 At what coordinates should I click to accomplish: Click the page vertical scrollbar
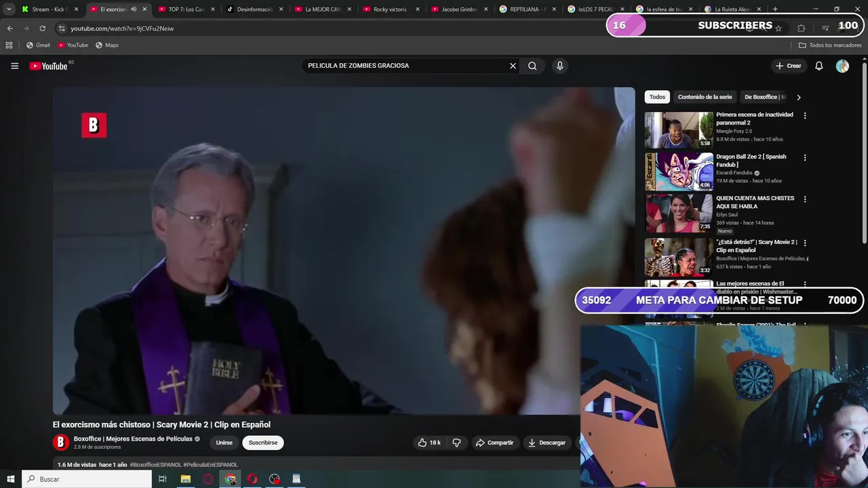[x=865, y=152]
